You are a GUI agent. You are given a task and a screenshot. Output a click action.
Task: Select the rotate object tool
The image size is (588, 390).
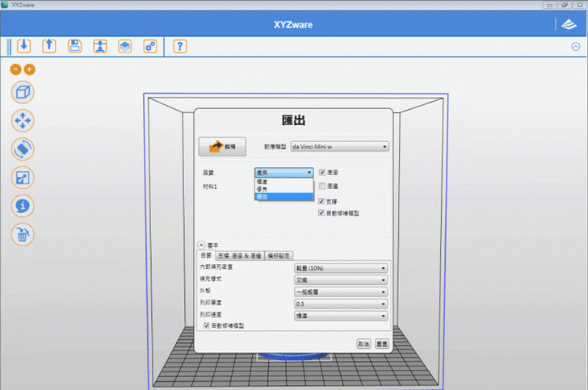(23, 149)
